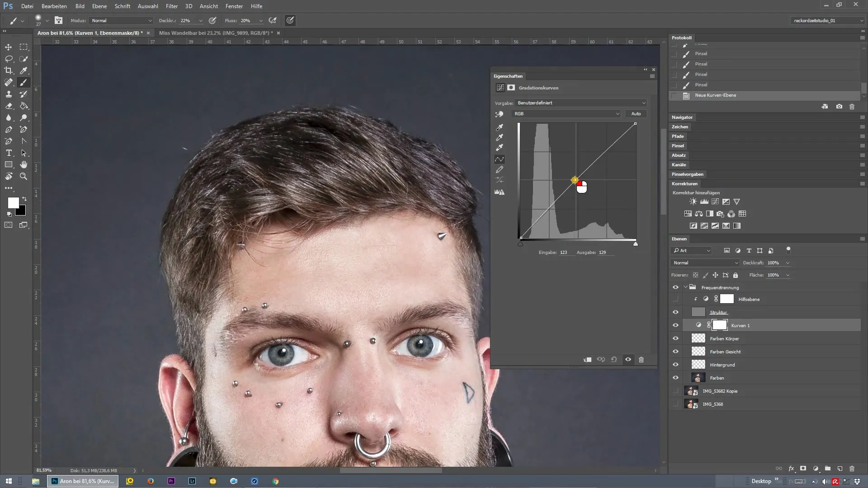Screen dimensions: 868x488
Task: Hide the Farben Gesicht layer
Action: pos(675,352)
